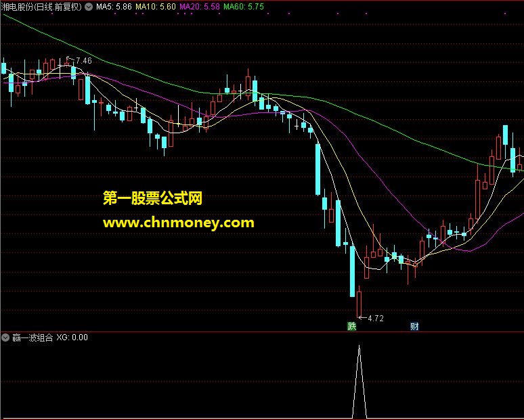Open the main chart indicator dropdown arrow
The image size is (524, 420).
(89, 7)
